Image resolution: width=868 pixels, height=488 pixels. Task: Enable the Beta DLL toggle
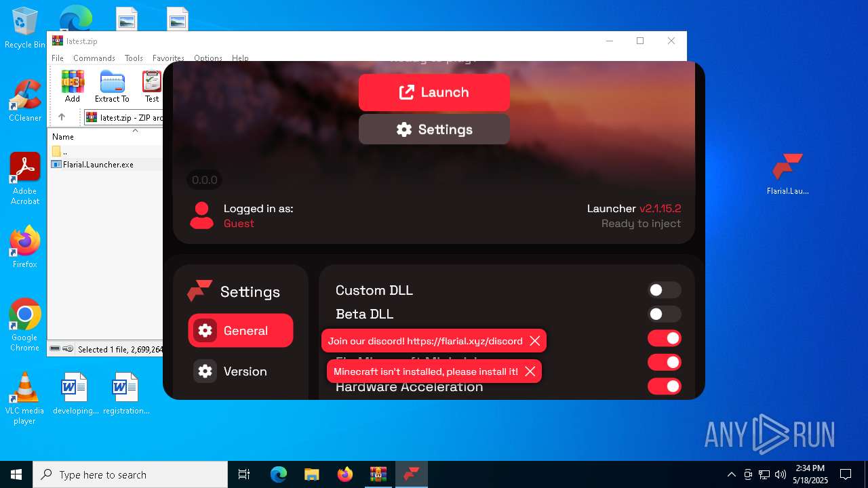(664, 314)
